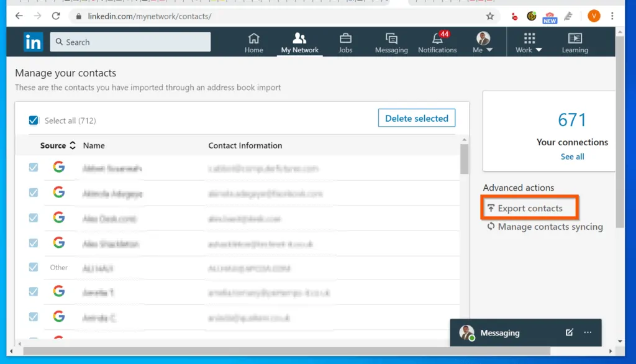The width and height of the screenshot is (636, 364).
Task: Go back in the browser
Action: point(19,16)
